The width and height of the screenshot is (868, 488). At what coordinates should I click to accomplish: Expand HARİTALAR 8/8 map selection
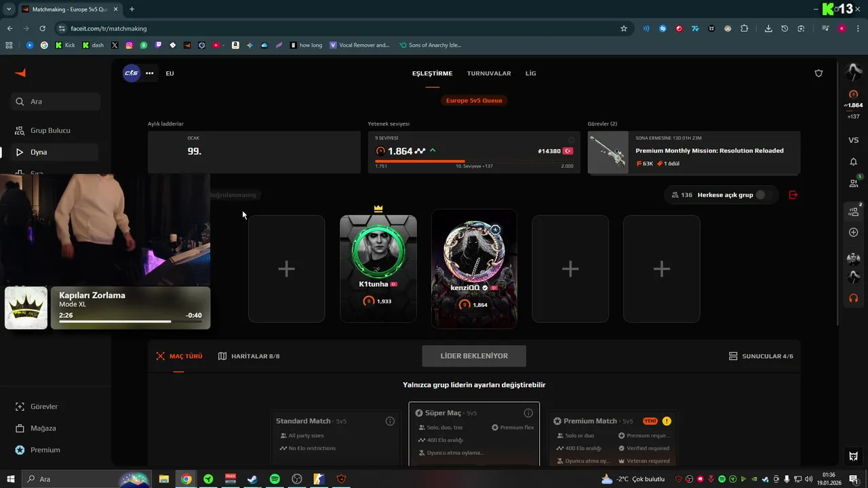click(249, 356)
